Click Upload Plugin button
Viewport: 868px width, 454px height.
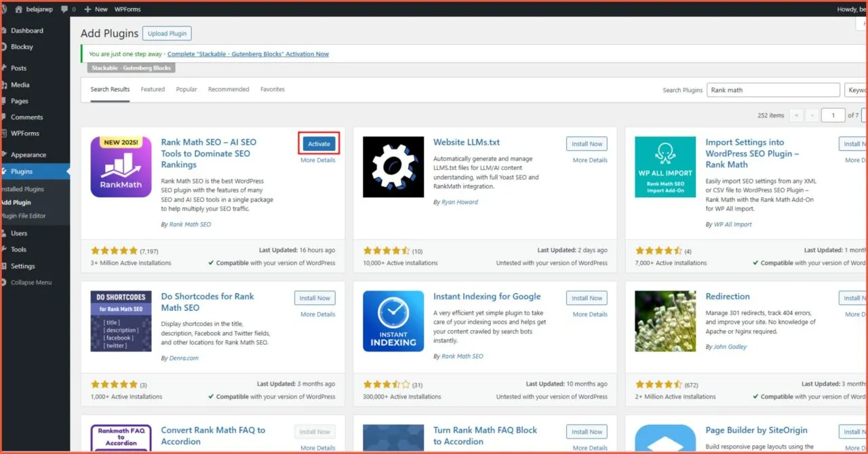click(x=167, y=33)
